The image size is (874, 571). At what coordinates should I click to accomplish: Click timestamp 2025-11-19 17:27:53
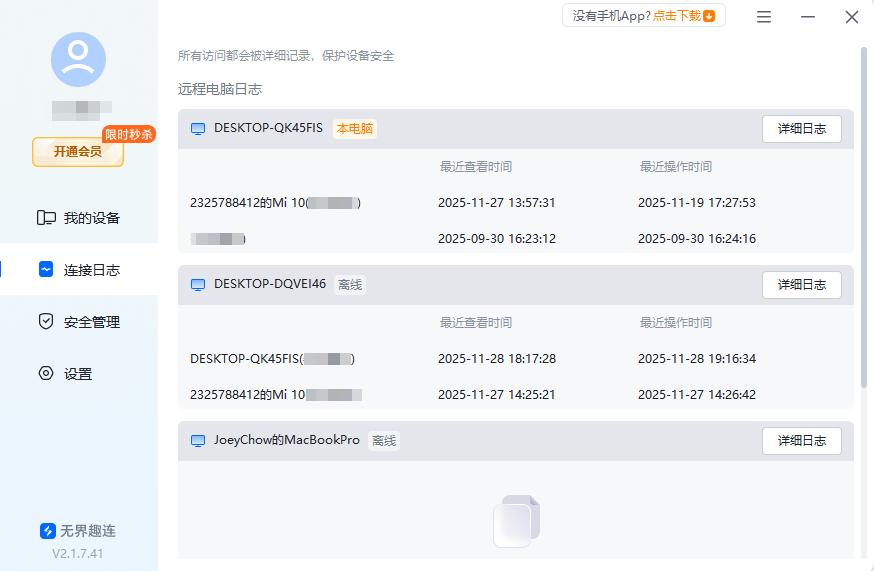[697, 202]
